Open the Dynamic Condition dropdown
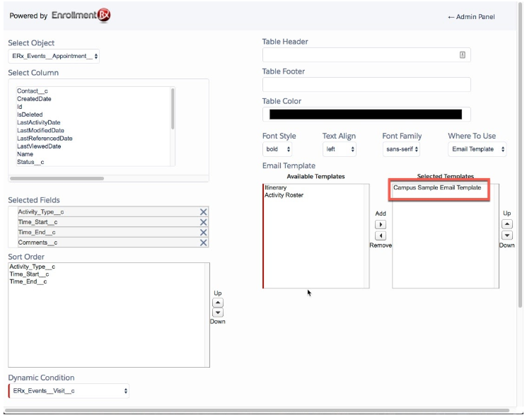This screenshot has height=420, width=527. click(x=69, y=390)
